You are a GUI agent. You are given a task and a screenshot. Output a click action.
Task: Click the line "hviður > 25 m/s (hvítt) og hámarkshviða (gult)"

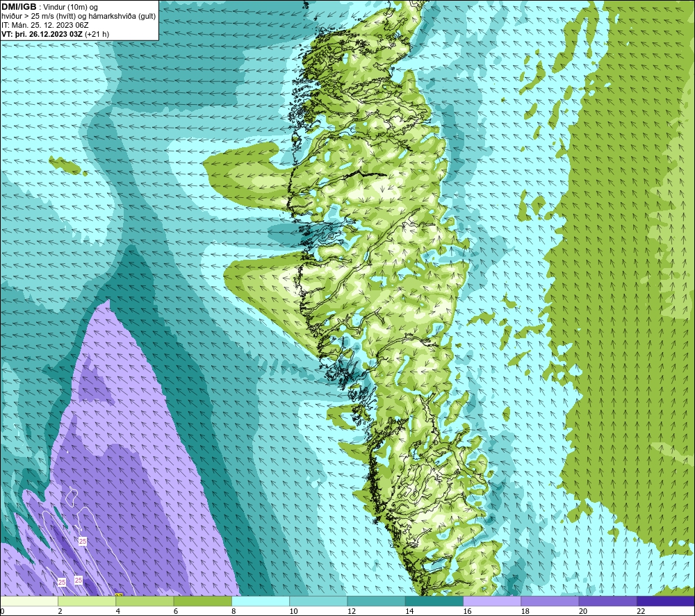click(x=79, y=17)
